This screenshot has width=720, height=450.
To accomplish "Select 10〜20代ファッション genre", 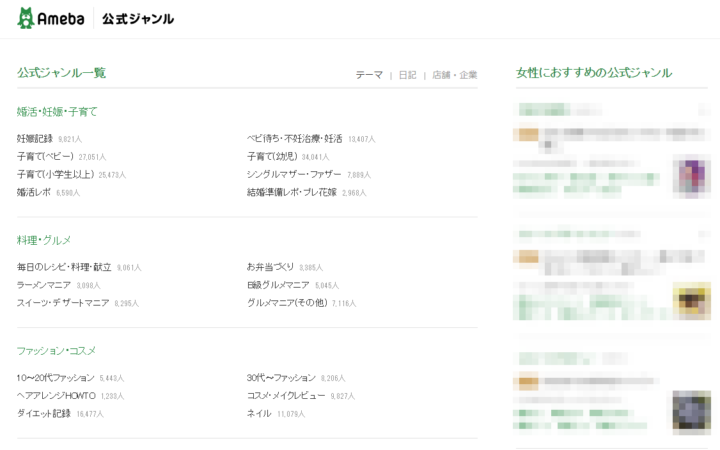I will (55, 378).
